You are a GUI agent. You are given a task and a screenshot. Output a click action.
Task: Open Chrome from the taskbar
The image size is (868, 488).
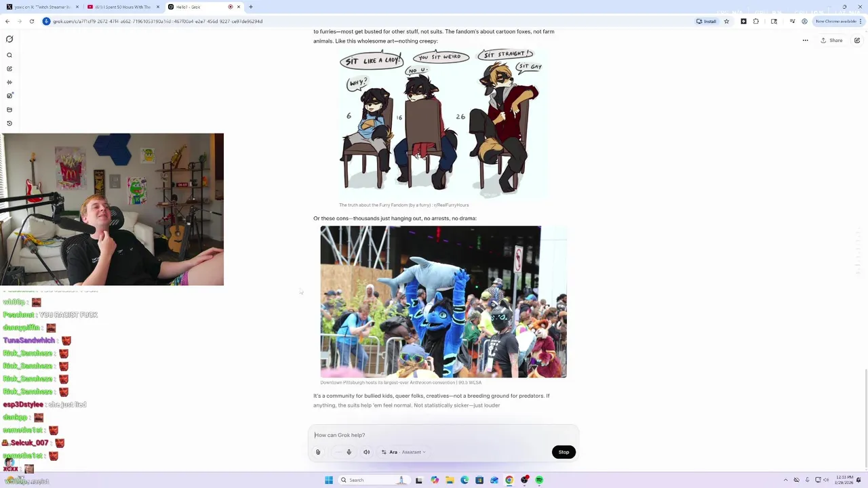click(x=509, y=480)
